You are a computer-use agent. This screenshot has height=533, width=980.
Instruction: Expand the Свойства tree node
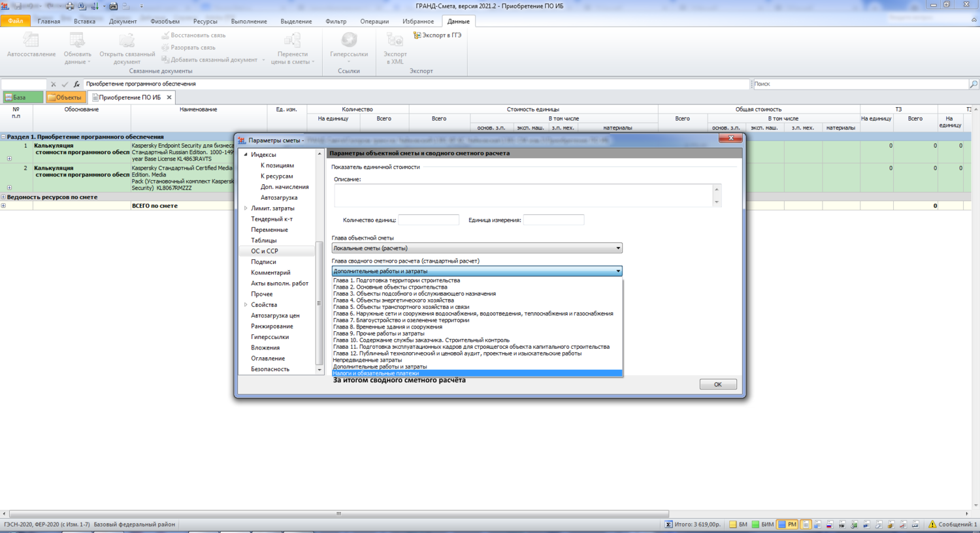click(246, 305)
